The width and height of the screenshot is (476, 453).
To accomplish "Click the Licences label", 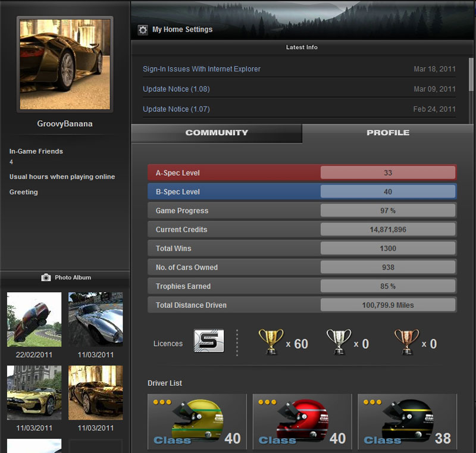I will coord(168,343).
